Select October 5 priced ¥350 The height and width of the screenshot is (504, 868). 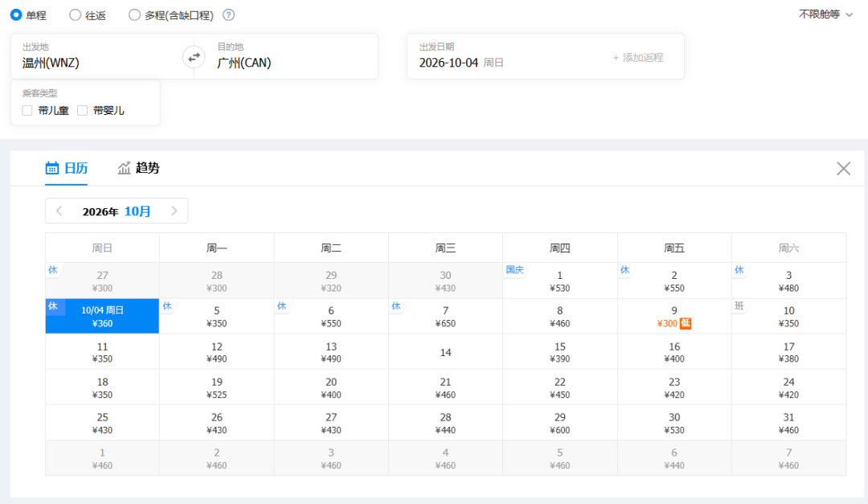pyautogui.click(x=216, y=316)
